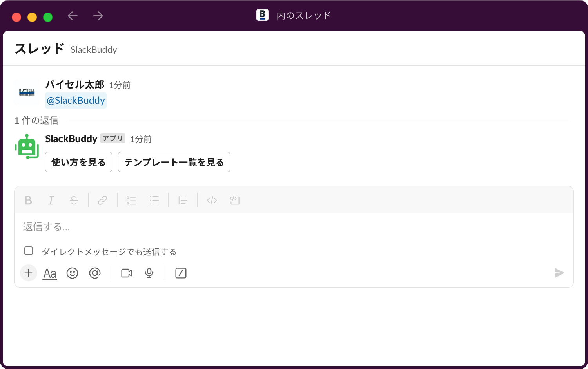Start a numbered list

point(131,201)
